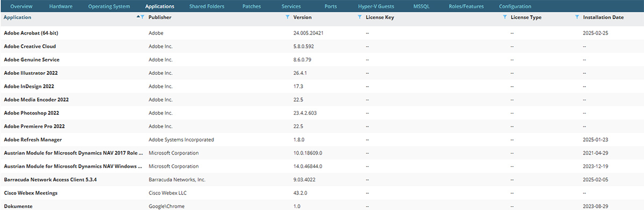
Task: Click version 10.0.18609.0 cell
Action: (x=308, y=153)
